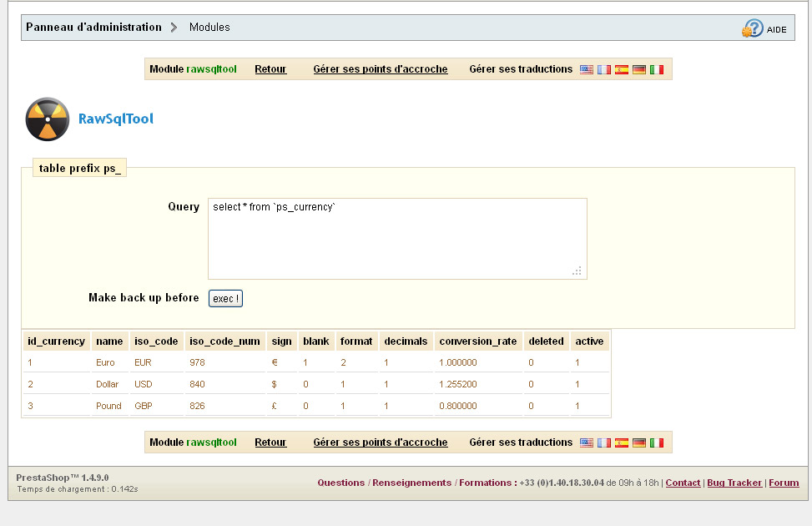
Task: Click the Pound name cell
Action: [108, 406]
